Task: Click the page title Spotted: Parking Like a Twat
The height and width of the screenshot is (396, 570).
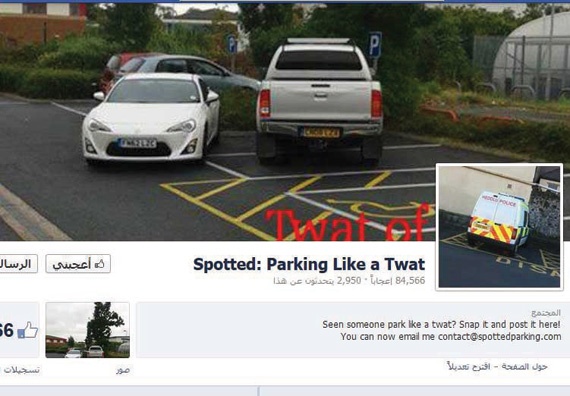Action: pyautogui.click(x=309, y=264)
